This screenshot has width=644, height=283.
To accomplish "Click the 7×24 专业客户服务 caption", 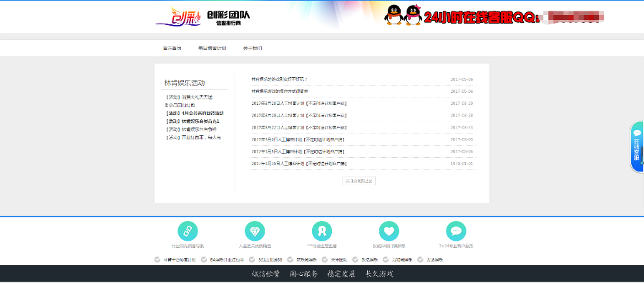I will (x=456, y=247).
